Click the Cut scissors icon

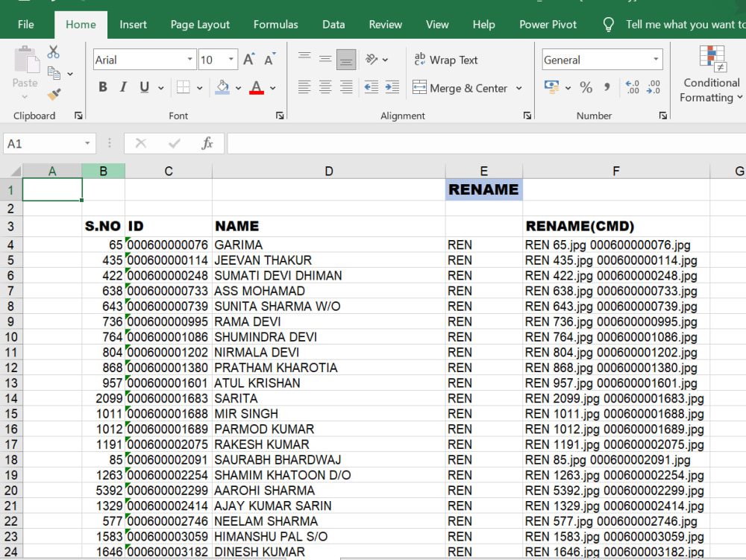[x=53, y=51]
